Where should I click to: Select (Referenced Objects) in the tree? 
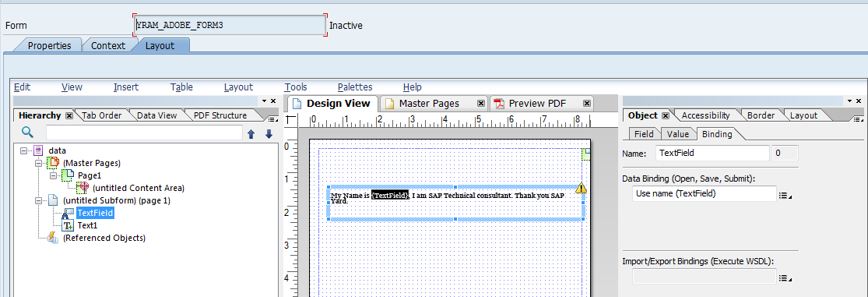pyautogui.click(x=104, y=238)
